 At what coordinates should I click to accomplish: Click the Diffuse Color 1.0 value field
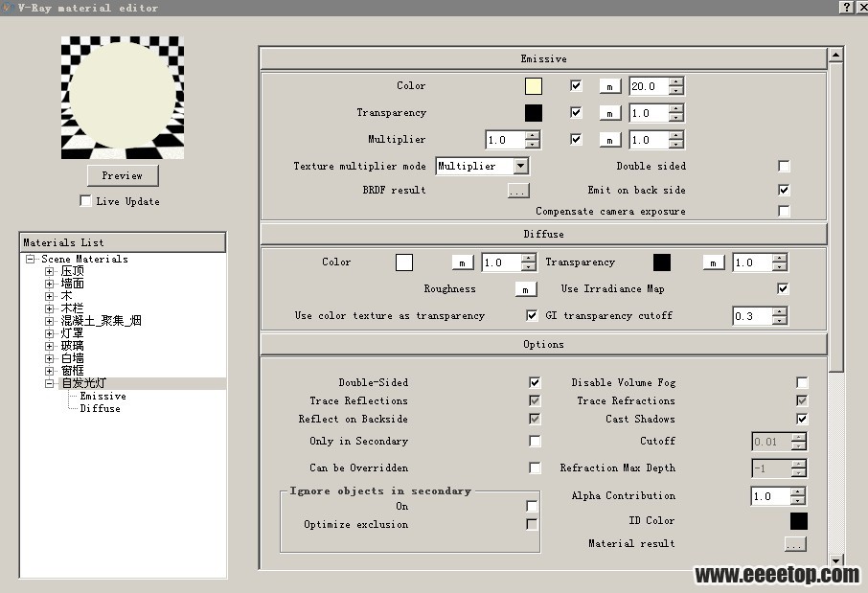(501, 263)
